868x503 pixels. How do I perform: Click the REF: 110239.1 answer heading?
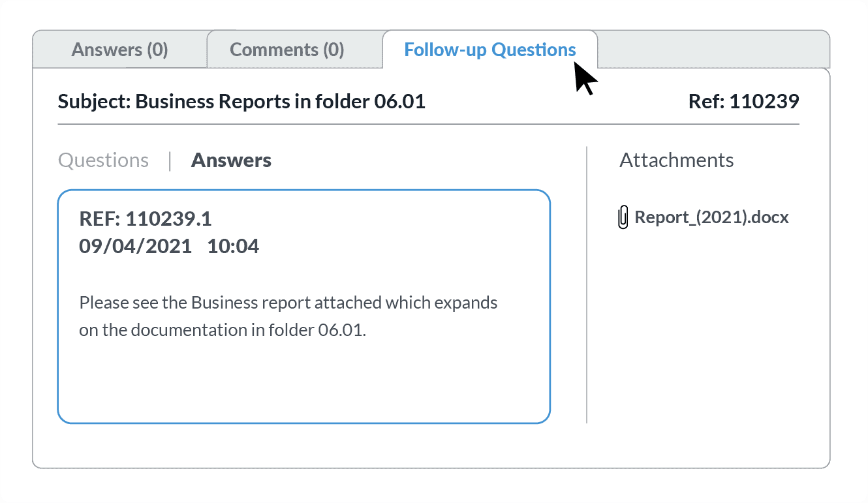click(x=146, y=219)
